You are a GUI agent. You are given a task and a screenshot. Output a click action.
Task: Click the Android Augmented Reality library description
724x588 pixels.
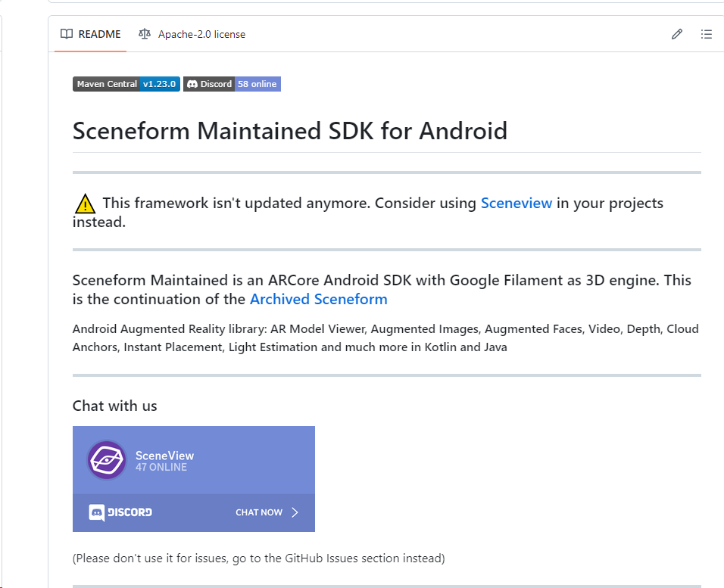point(385,338)
